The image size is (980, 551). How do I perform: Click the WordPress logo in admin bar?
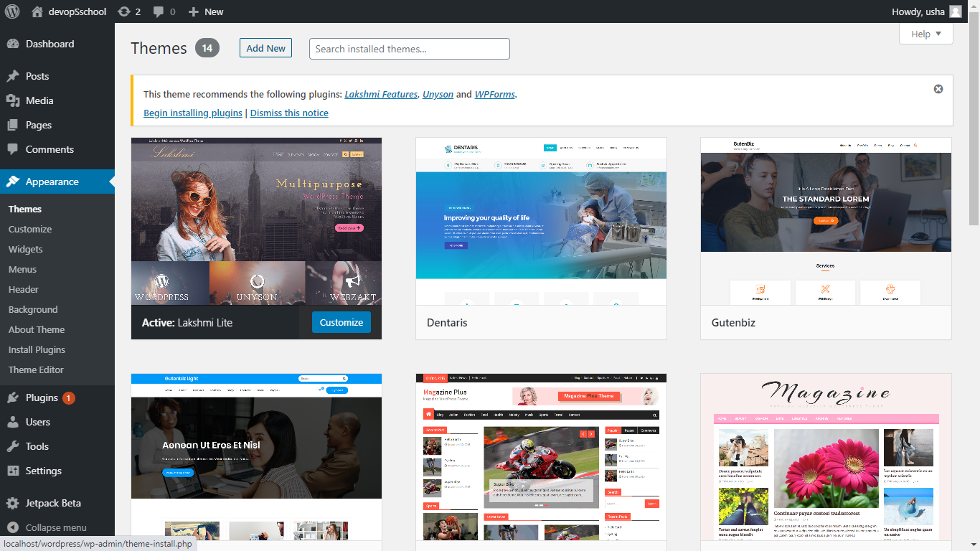(12, 11)
